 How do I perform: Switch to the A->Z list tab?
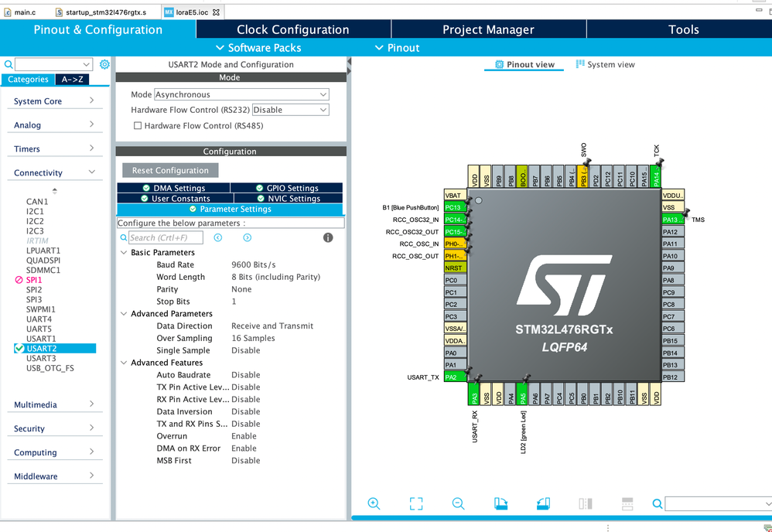coord(72,79)
